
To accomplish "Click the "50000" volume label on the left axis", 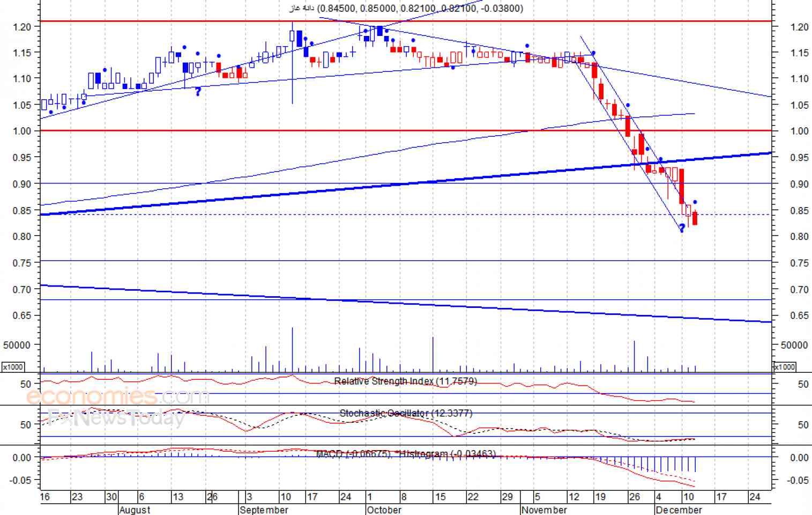I will (x=17, y=345).
